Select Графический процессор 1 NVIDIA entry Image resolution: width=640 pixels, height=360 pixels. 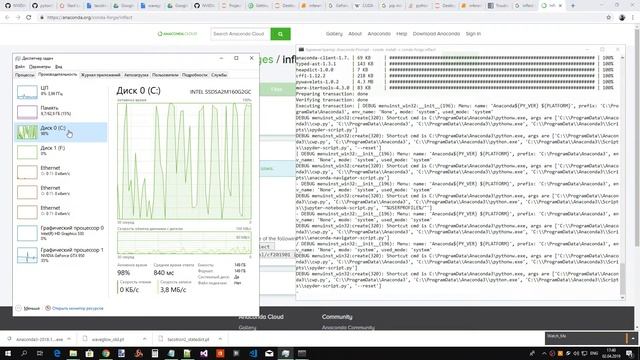point(61,255)
